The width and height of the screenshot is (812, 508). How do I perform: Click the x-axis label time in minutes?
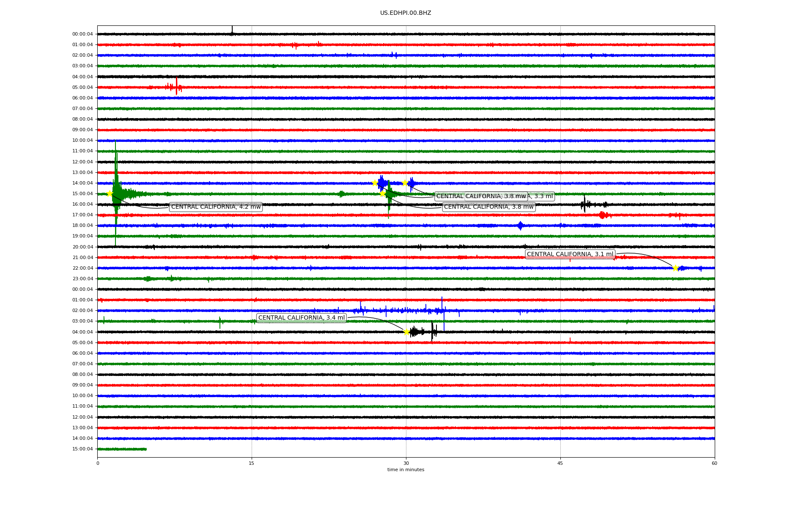pyautogui.click(x=406, y=469)
